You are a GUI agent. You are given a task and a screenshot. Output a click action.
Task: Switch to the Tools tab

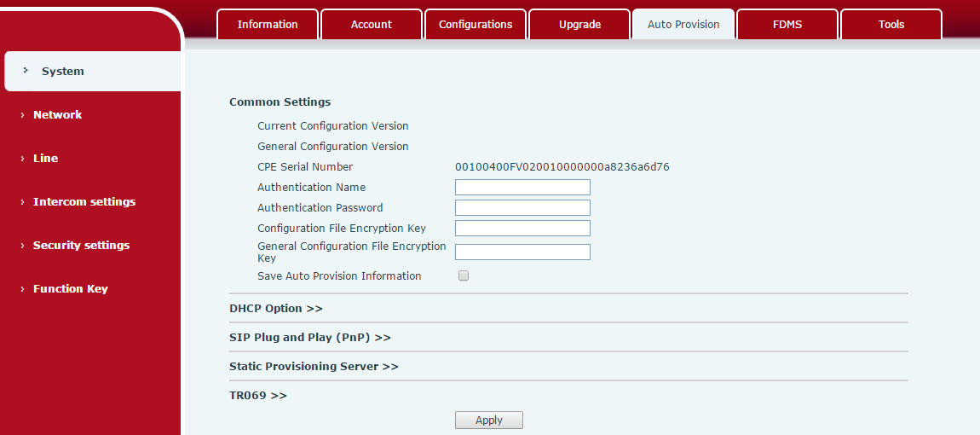pyautogui.click(x=891, y=24)
